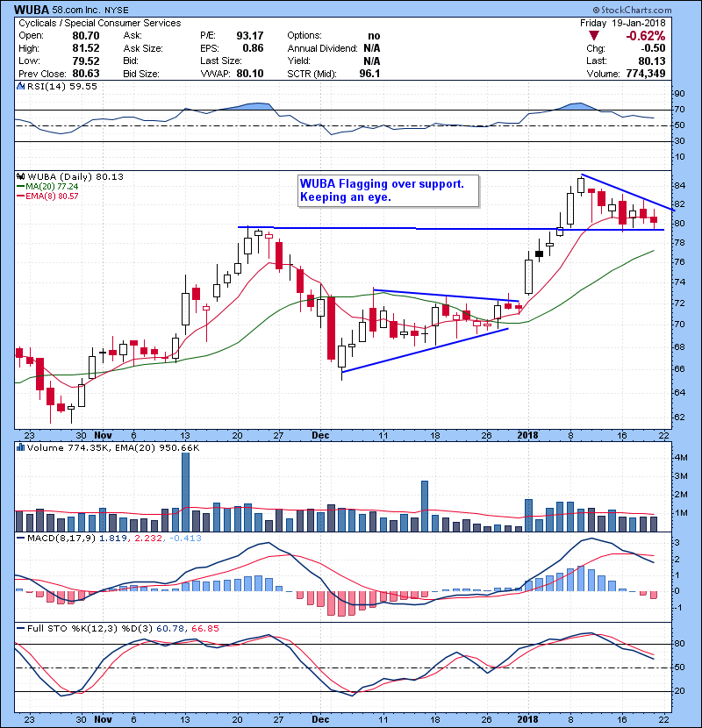The width and height of the screenshot is (702, 728).
Task: Click the MACD histogram value -0.413
Action: click(x=185, y=538)
